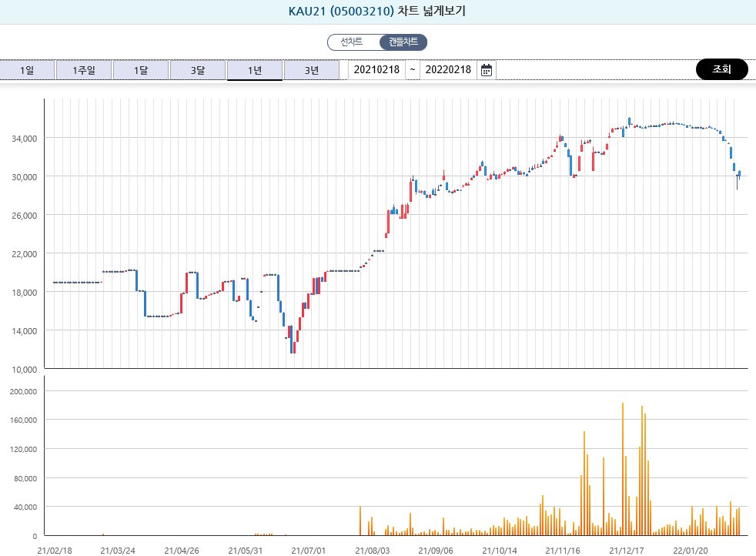The height and width of the screenshot is (556, 756).
Task: Switch to line chart (선차트) view
Action: (352, 42)
